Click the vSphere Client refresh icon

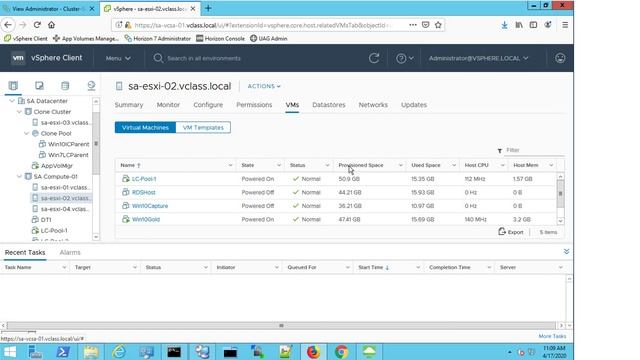coord(374,58)
